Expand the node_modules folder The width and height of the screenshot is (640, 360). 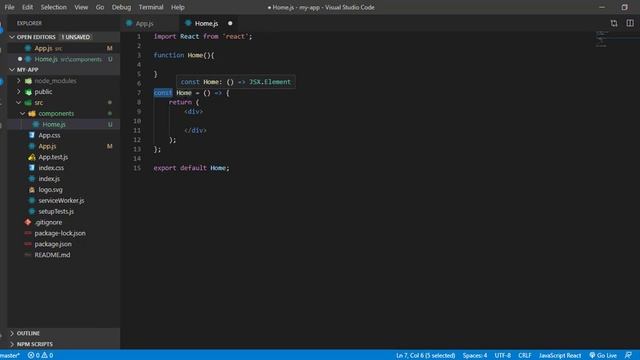coord(18,81)
